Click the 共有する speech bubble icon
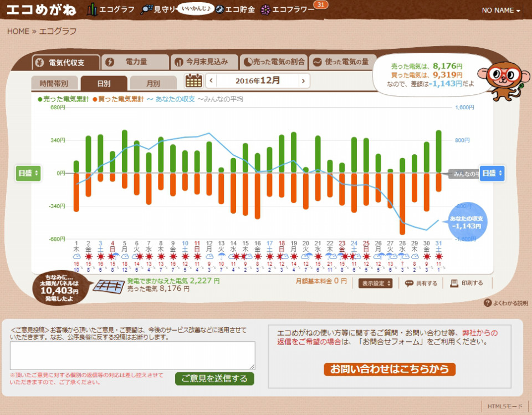 click(409, 284)
